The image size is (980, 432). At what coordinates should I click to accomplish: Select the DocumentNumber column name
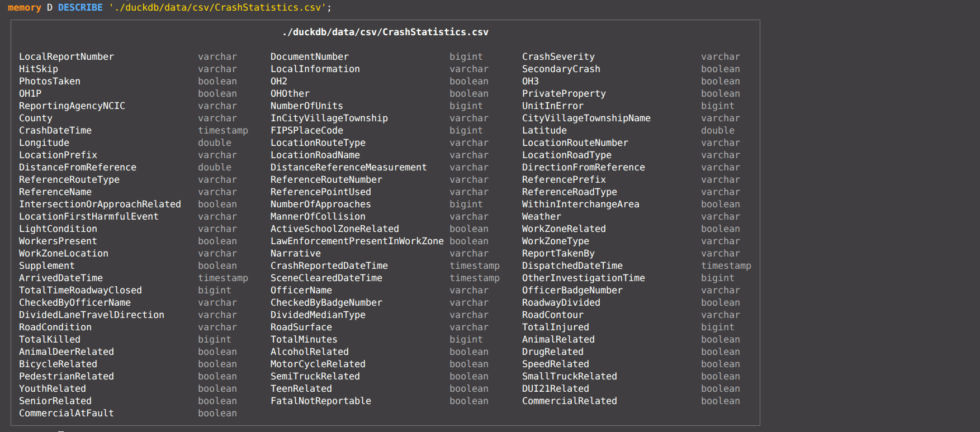pos(310,57)
